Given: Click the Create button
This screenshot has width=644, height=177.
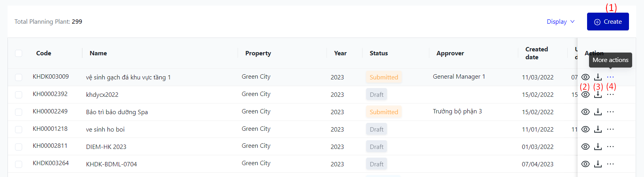Looking at the screenshot, I should 608,22.
